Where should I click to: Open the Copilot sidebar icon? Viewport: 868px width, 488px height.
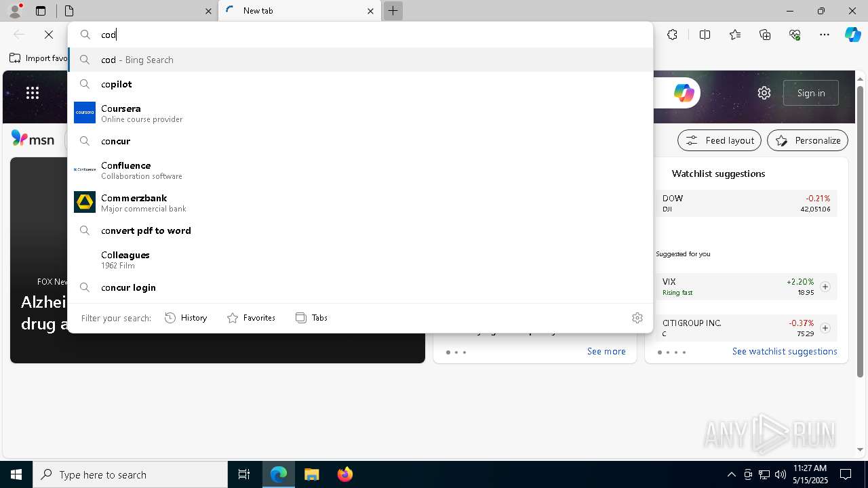pos(852,35)
